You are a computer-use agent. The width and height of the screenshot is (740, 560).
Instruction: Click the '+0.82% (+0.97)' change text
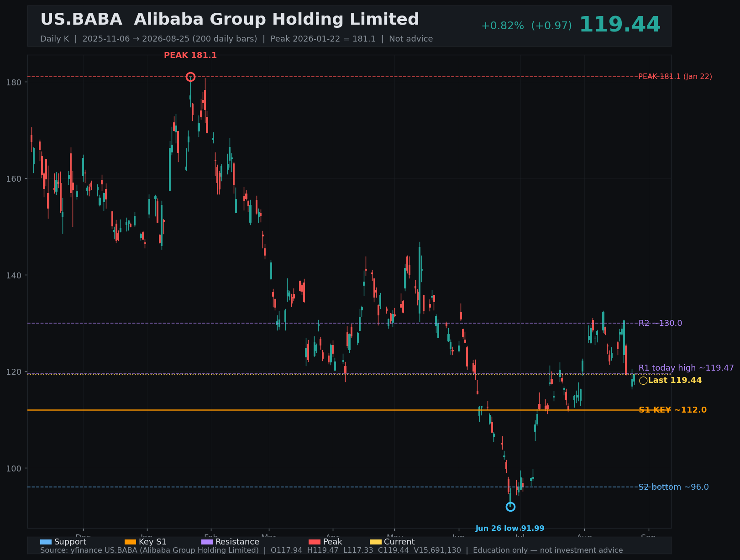pyautogui.click(x=526, y=26)
